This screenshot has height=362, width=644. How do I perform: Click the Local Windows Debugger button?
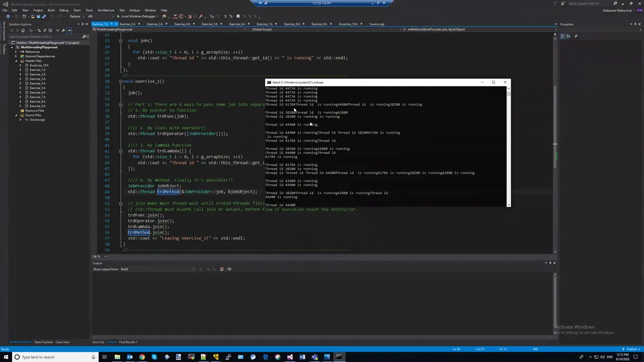pos(139,16)
